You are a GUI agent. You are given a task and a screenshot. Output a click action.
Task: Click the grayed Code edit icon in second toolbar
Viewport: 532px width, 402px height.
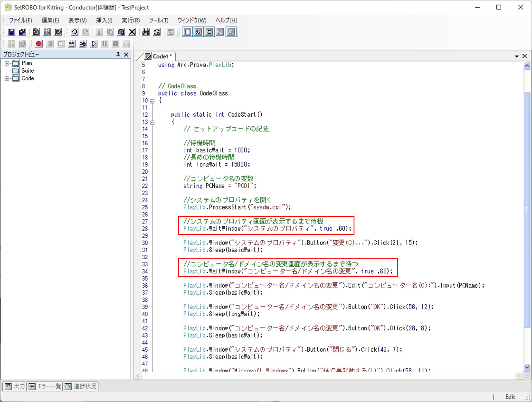(x=22, y=44)
